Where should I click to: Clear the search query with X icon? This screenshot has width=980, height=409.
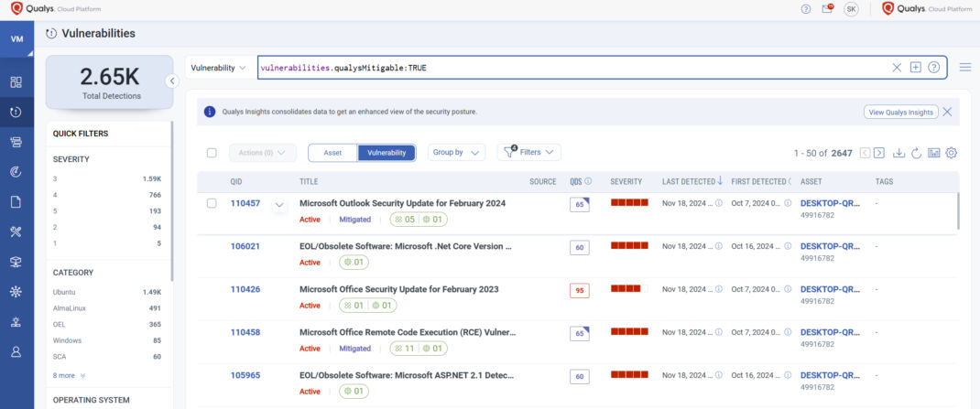tap(897, 68)
